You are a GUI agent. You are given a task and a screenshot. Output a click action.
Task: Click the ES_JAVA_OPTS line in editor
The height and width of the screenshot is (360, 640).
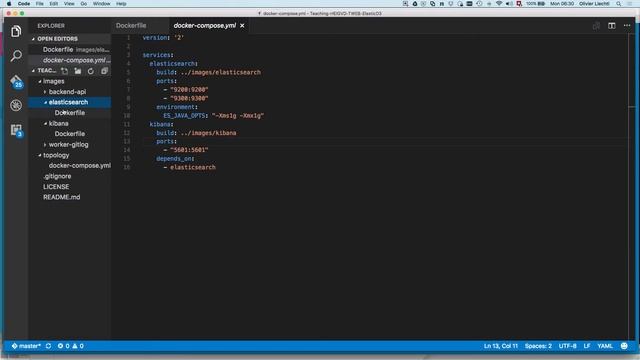[213, 116]
